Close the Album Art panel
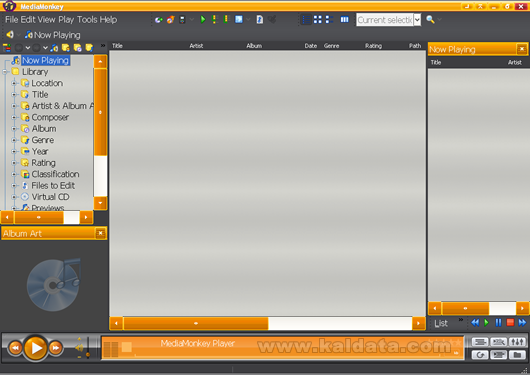This screenshot has width=530, height=375. coord(100,233)
